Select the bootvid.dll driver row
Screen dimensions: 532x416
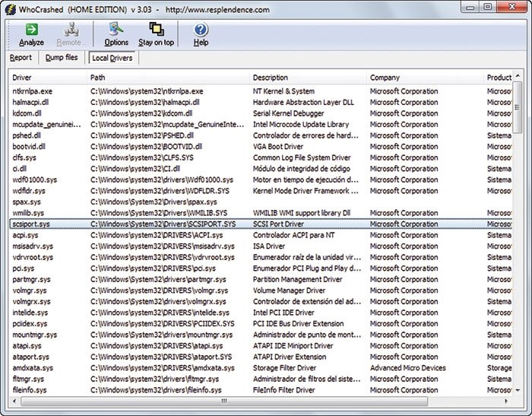pyautogui.click(x=261, y=147)
